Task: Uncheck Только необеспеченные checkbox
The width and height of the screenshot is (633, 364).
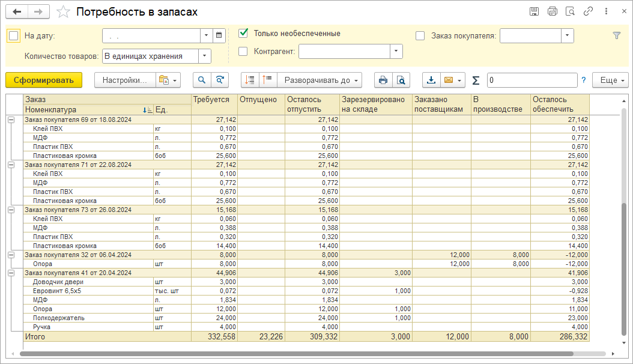Action: pos(243,33)
